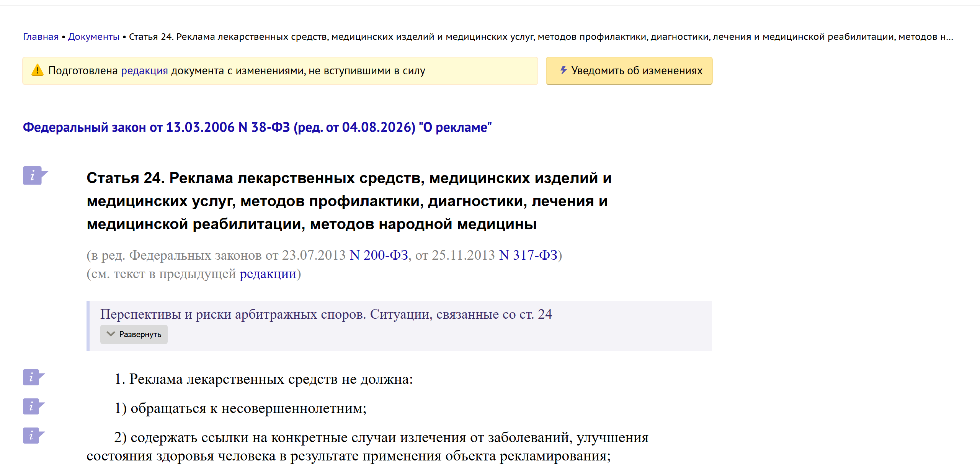Click "Уведомить об изменениях" button
980x475 pixels.
click(x=629, y=70)
